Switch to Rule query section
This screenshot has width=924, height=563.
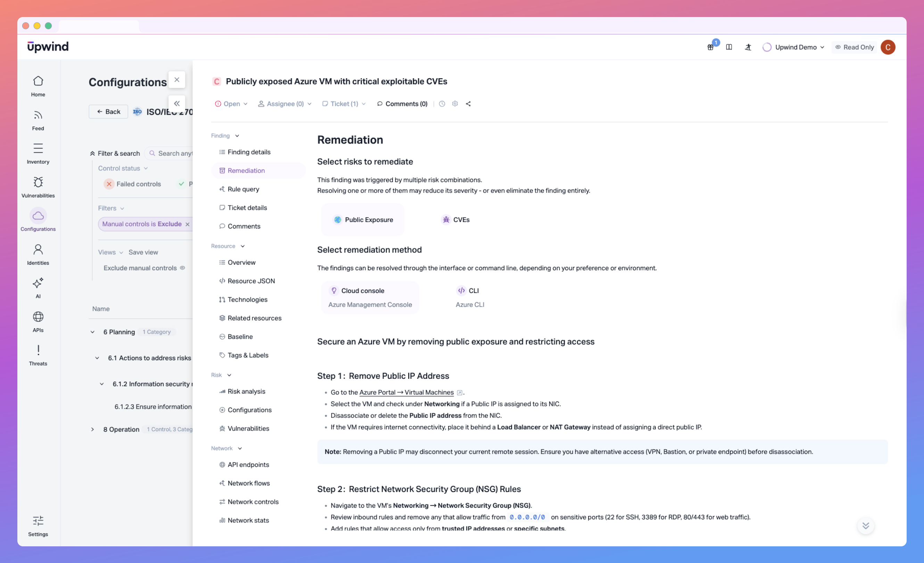pos(243,189)
